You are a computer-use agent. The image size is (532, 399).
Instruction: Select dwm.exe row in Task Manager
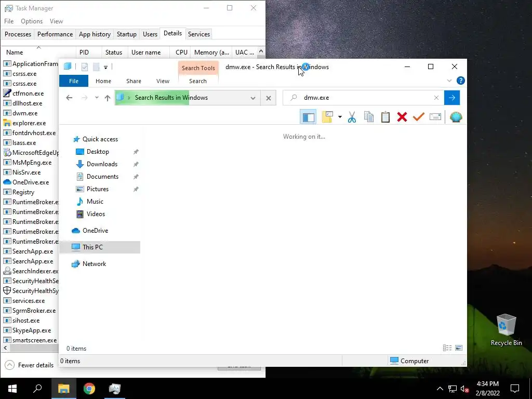coord(30,113)
